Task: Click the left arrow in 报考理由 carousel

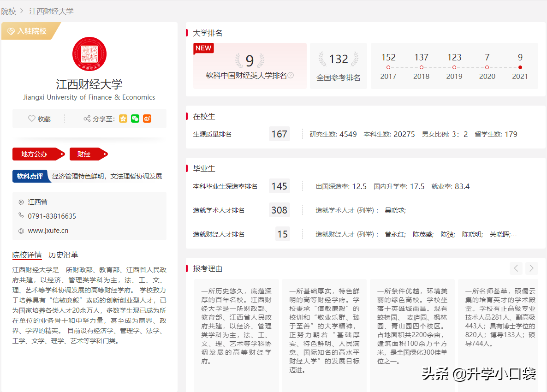Action: coord(516,268)
